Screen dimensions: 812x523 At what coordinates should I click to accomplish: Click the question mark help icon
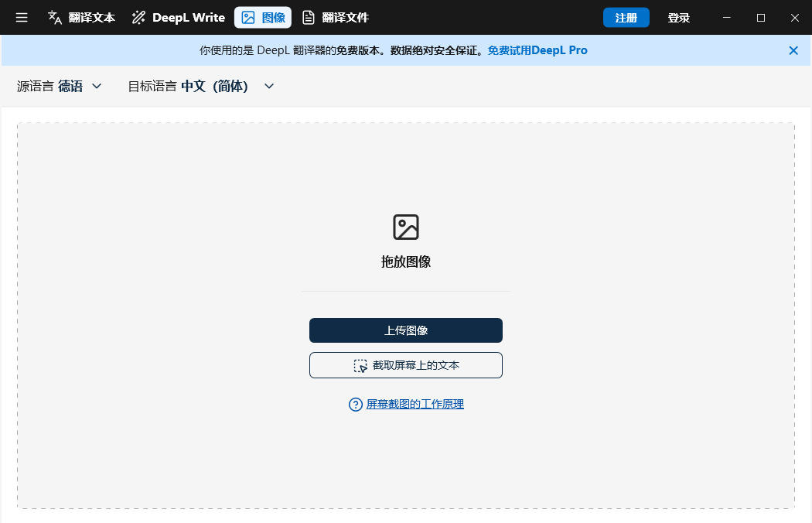[x=355, y=404]
